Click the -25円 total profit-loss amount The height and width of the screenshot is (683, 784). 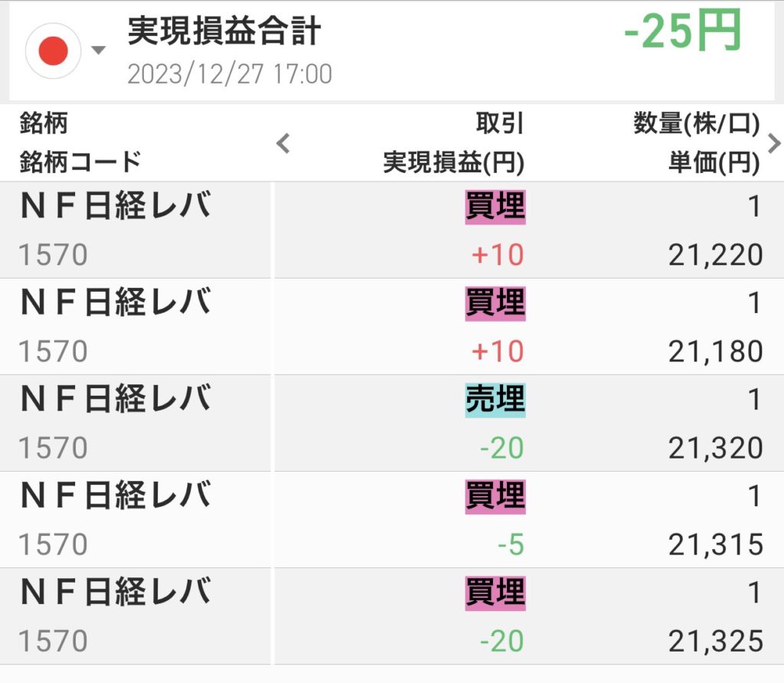(682, 32)
